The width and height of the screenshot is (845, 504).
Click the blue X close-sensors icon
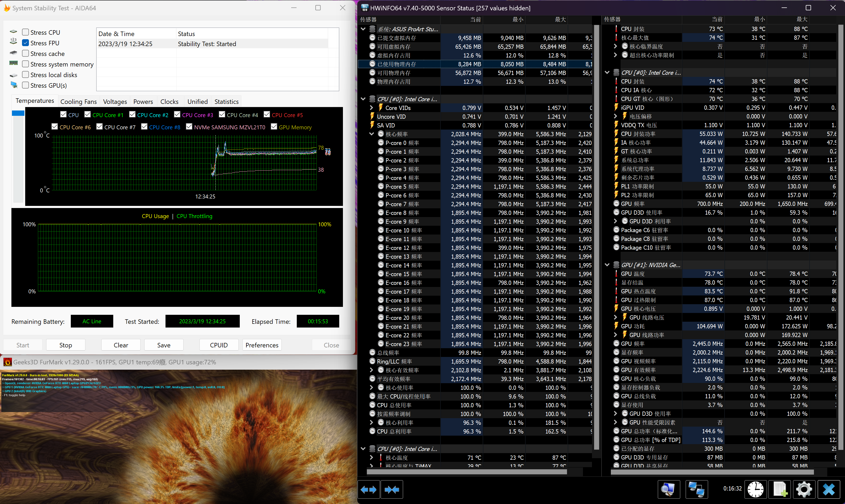(829, 489)
